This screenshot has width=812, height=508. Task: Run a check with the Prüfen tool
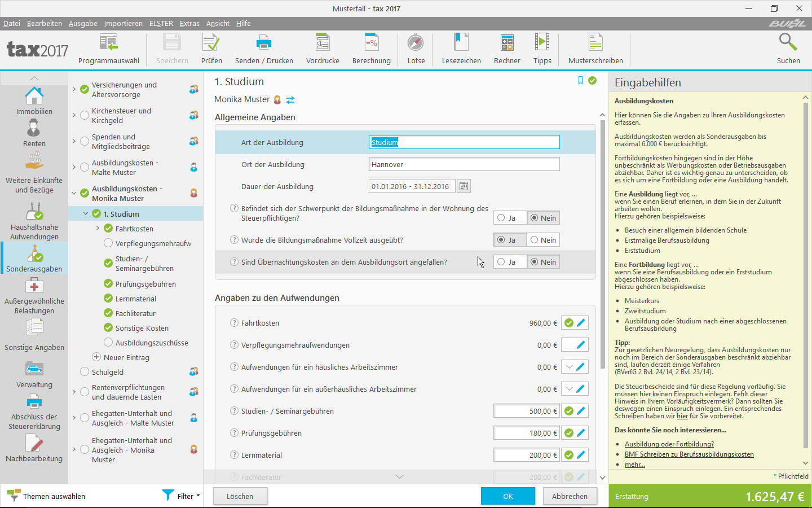[x=211, y=49]
